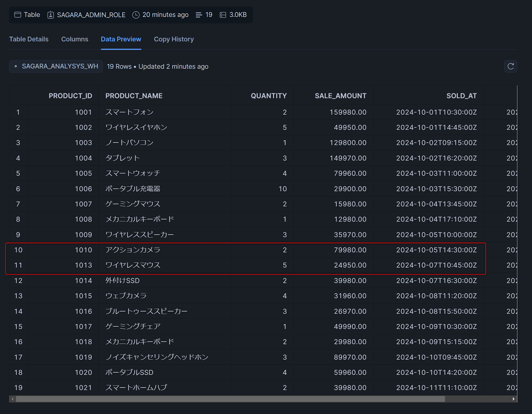The image size is (532, 414).
Task: Click the refresh data preview icon
Action: (510, 66)
